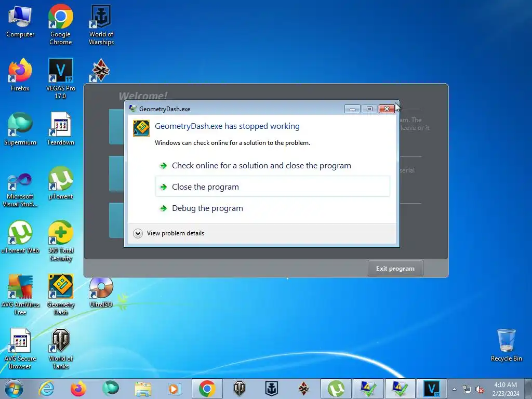Select the Microsoft Visual Studio desktop shortcut
The image size is (532, 399).
click(20, 190)
